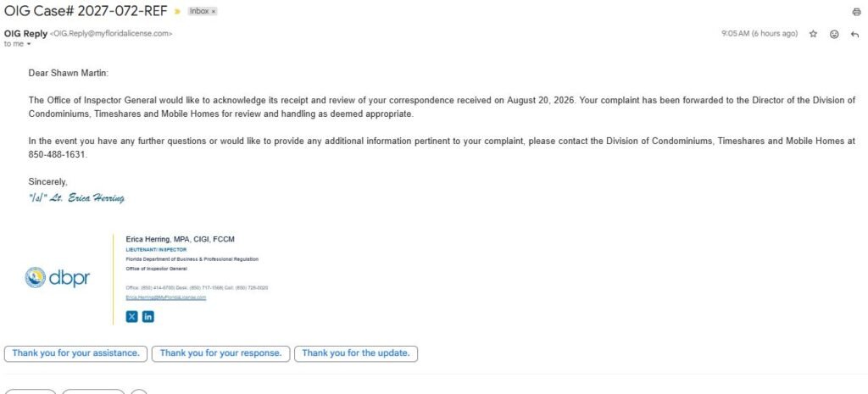The image size is (868, 394).
Task: Open the X social icon in signature
Action: pos(131,317)
